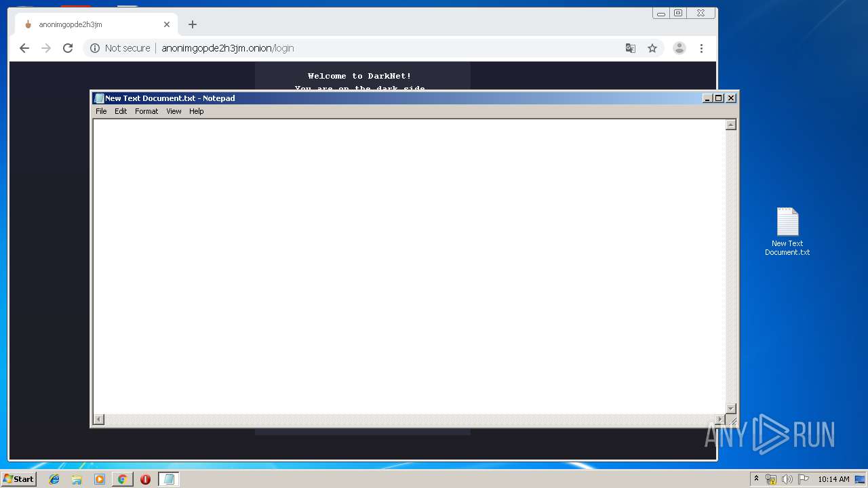Open Windows Media Player from the taskbar
868x488 pixels.
(100, 479)
